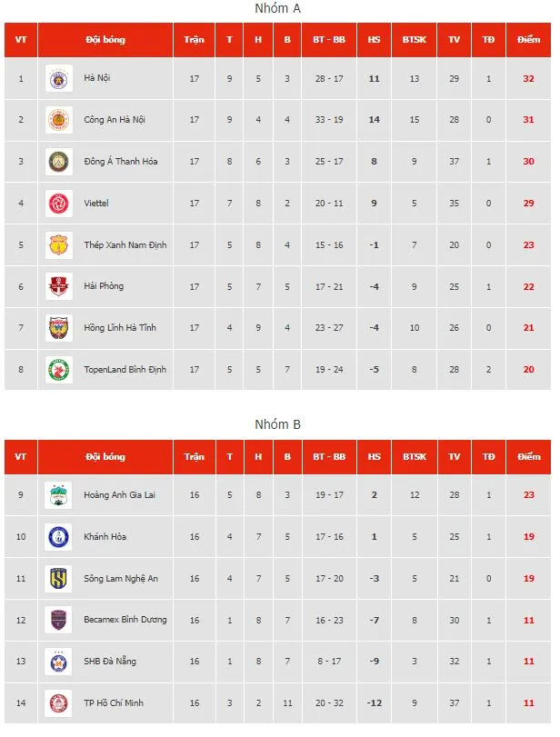Viewport: 560px width, 737px height.
Task: Click the Thép Xanh Nam Định logo
Action: tap(60, 245)
